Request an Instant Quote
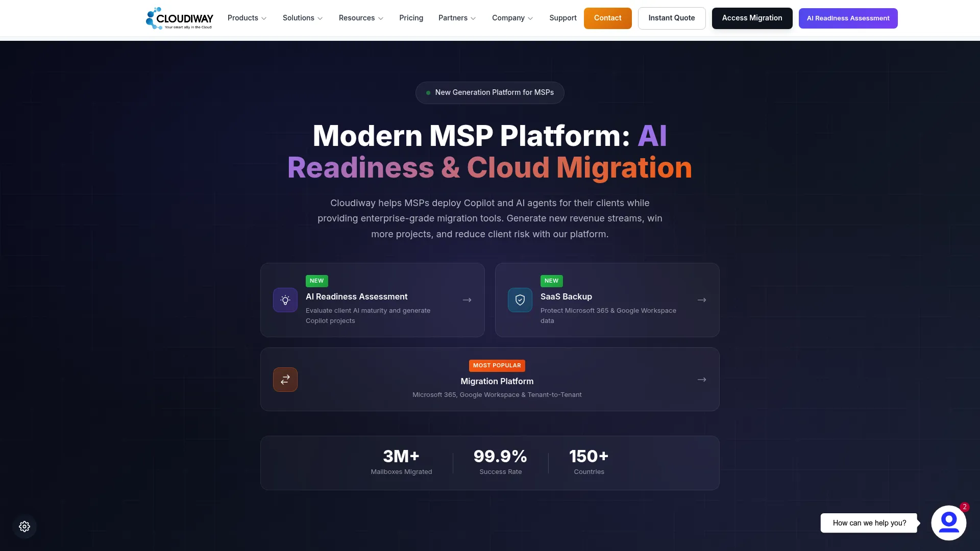 672,18
